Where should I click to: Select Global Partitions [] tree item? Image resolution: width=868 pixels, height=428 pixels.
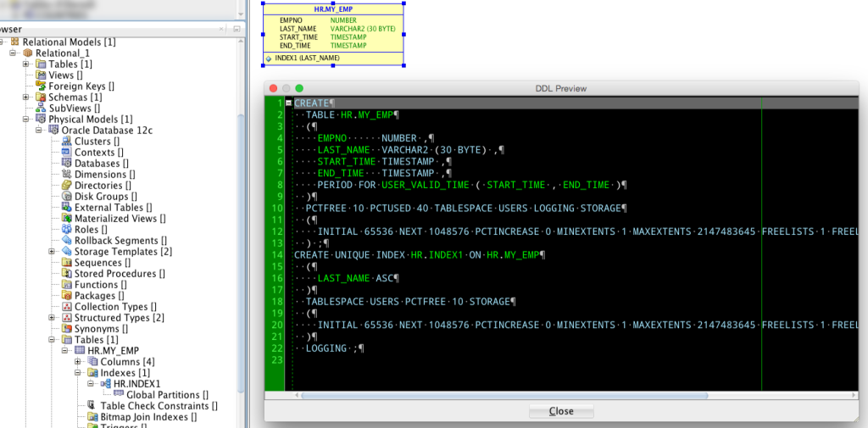point(167,395)
